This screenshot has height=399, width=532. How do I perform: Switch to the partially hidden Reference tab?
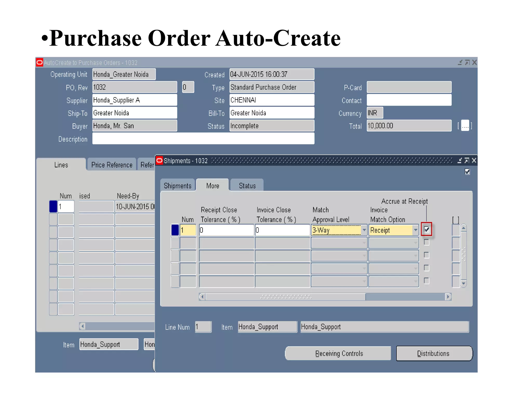(x=147, y=165)
